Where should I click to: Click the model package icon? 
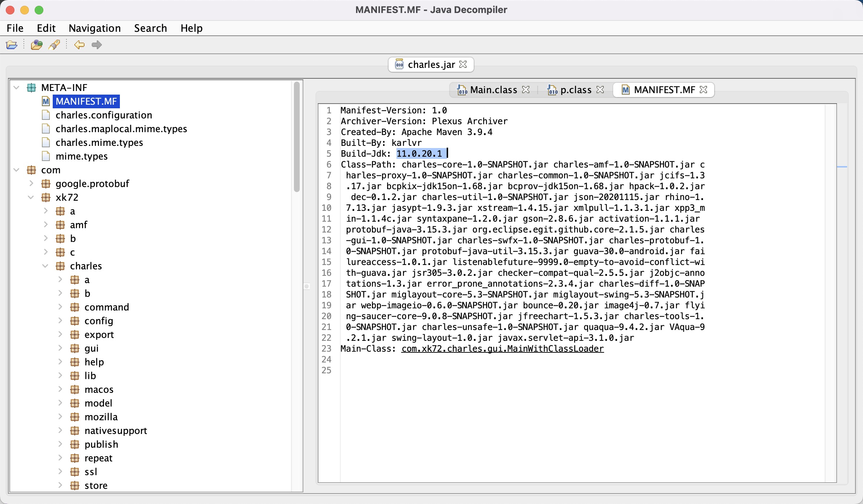75,403
